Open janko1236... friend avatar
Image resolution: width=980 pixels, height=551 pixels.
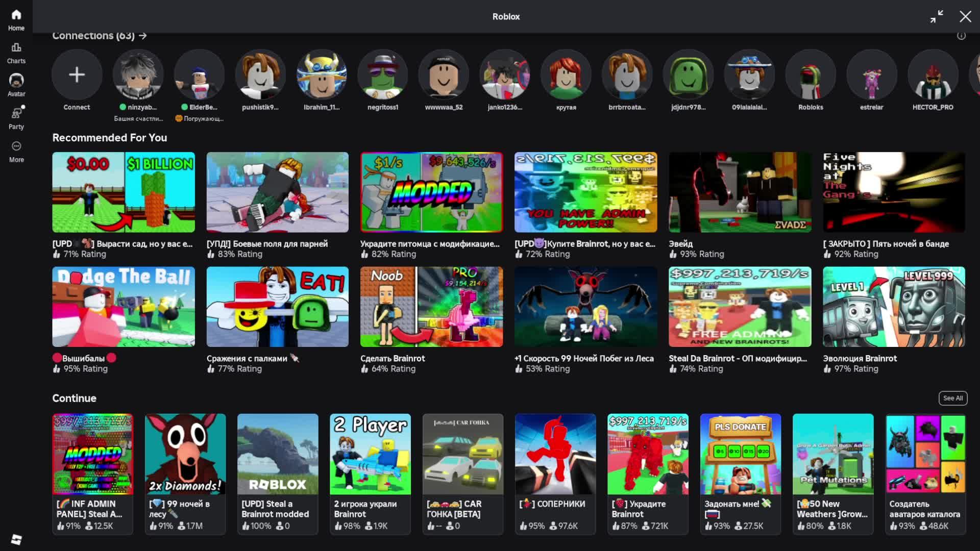point(505,74)
